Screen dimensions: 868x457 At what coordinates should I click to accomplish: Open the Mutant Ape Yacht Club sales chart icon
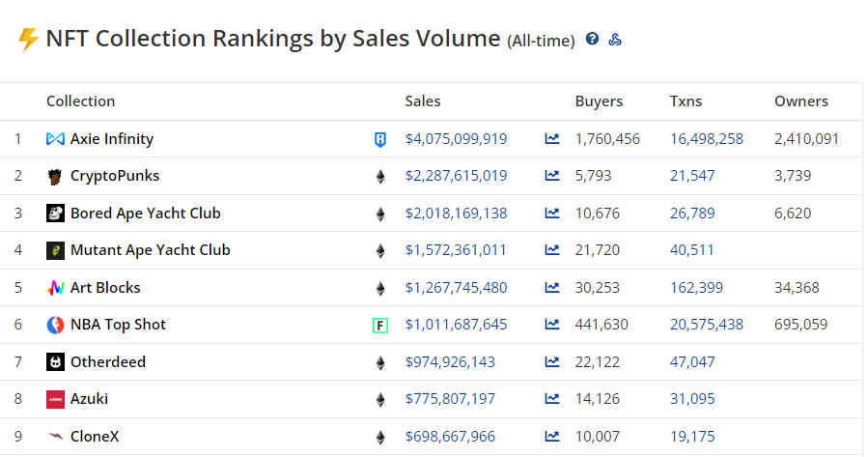[x=552, y=250]
